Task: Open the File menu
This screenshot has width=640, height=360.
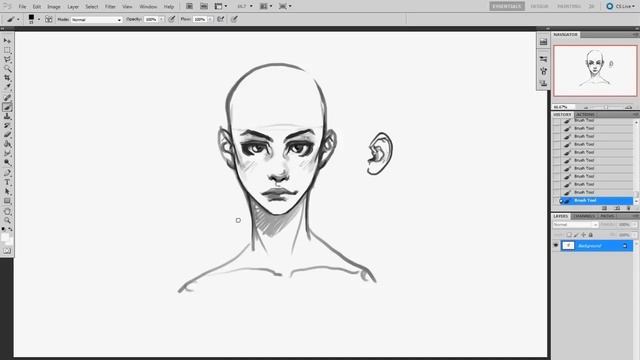Action: [x=22, y=7]
